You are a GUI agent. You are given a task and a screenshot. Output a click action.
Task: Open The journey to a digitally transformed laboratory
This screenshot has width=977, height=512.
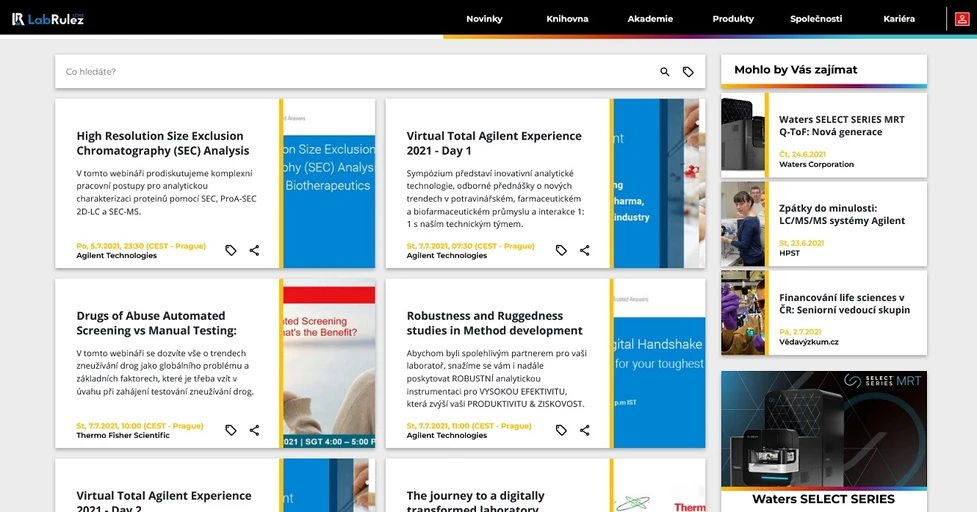click(x=475, y=501)
